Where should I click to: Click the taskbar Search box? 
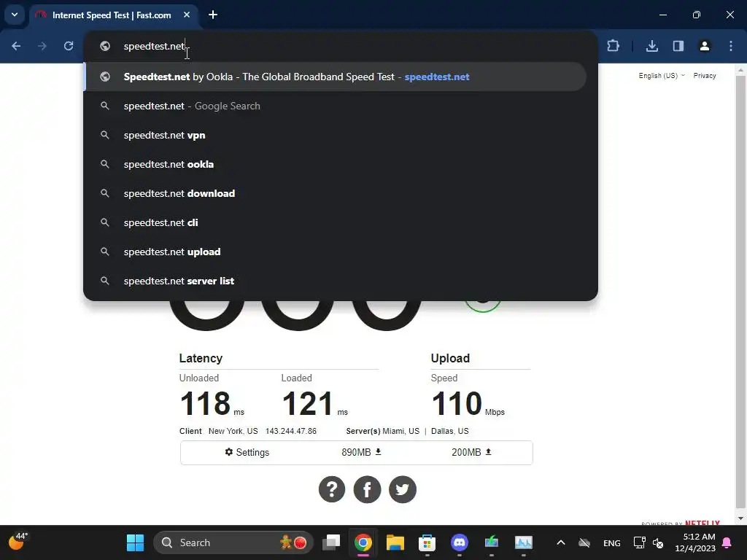coord(233,542)
